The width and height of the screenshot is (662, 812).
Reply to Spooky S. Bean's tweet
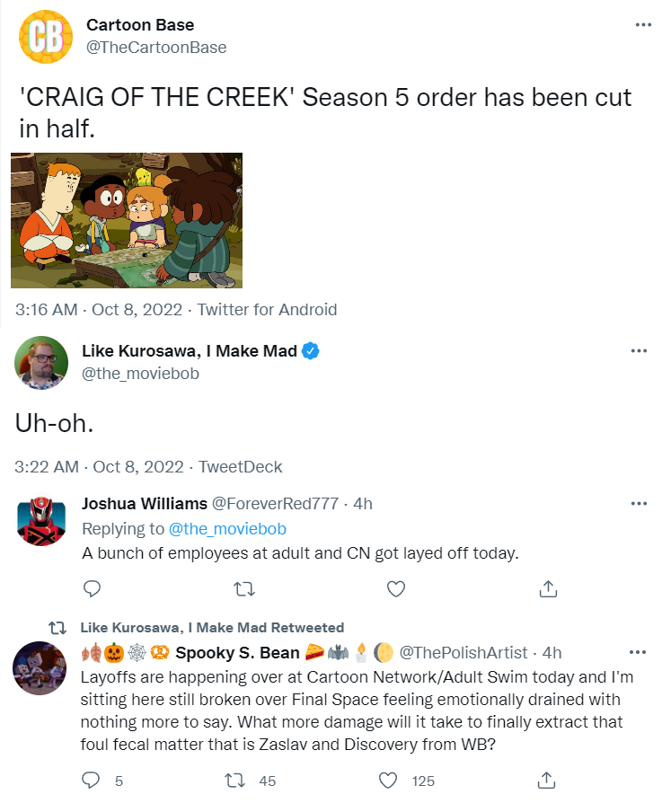pos(91,781)
